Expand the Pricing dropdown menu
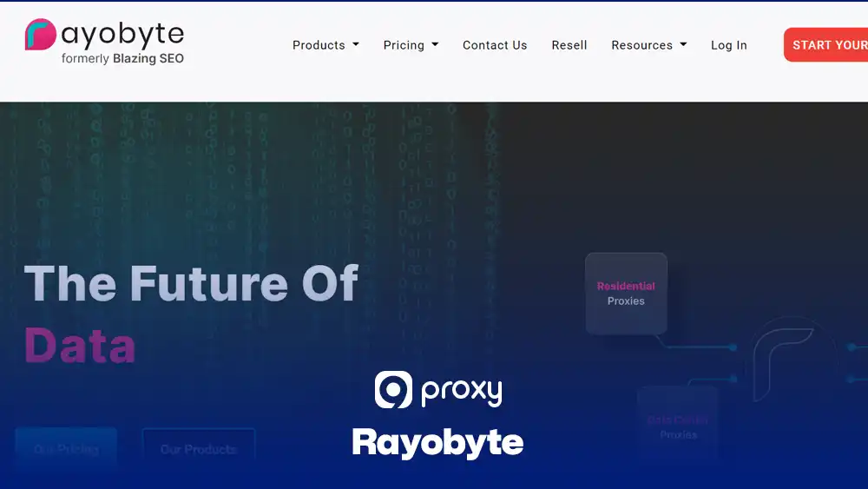868x489 pixels. click(x=411, y=45)
